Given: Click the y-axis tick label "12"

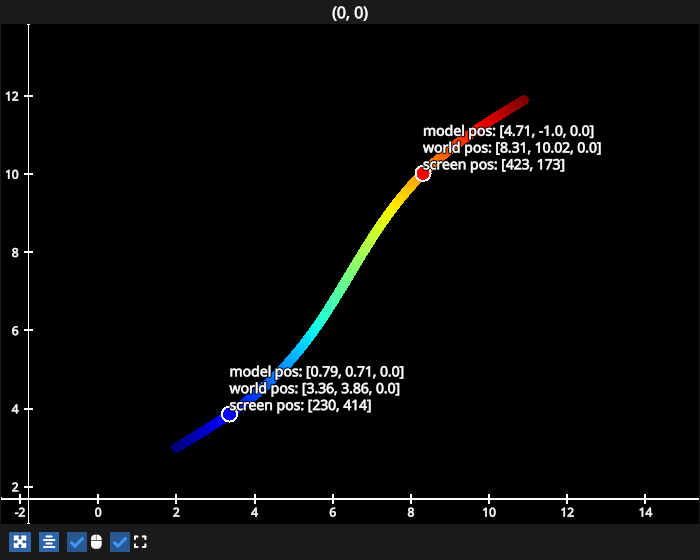Looking at the screenshot, I should point(12,96).
